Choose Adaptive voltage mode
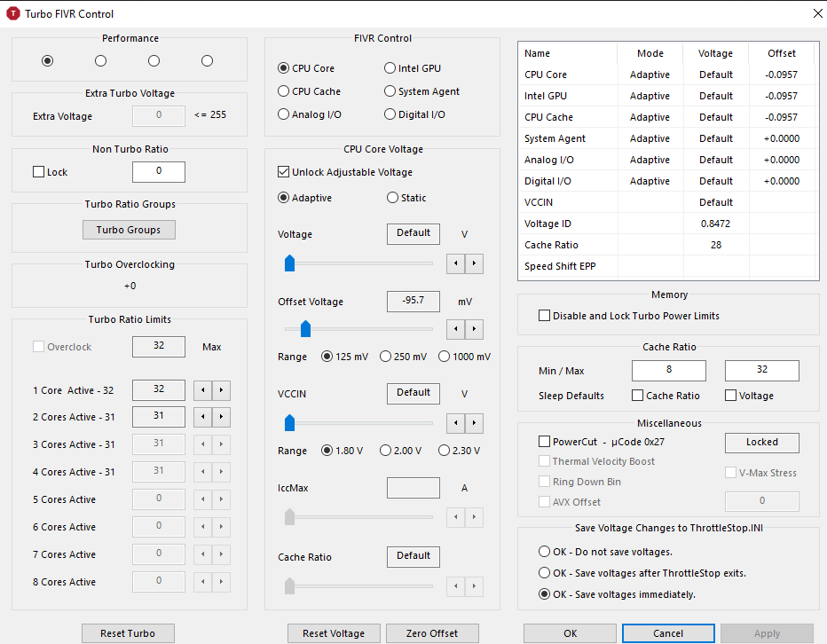This screenshot has height=644, width=827. coord(305,198)
